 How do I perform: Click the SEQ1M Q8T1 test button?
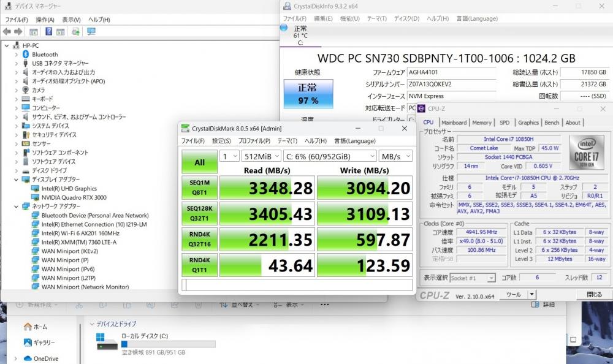199,188
